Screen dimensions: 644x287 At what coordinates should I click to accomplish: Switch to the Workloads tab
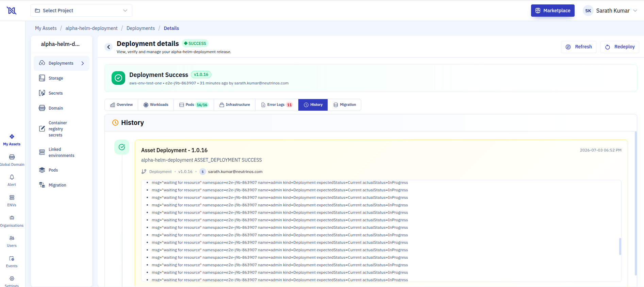(156, 105)
